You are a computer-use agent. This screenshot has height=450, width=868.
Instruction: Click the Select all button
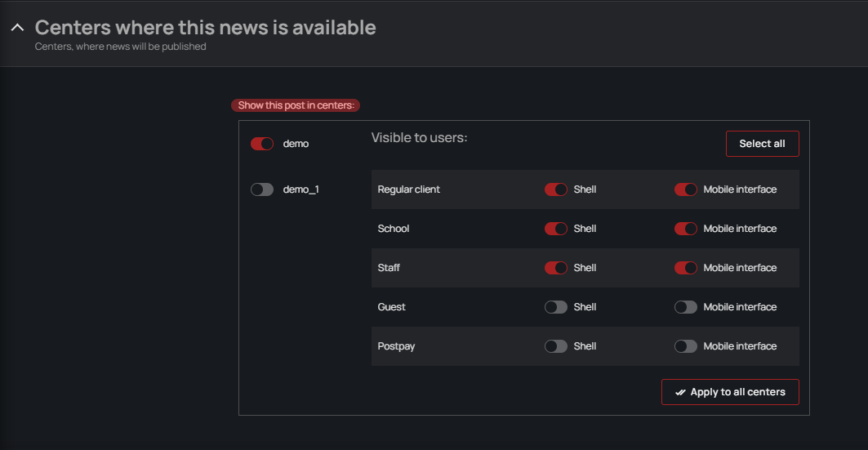pos(762,144)
